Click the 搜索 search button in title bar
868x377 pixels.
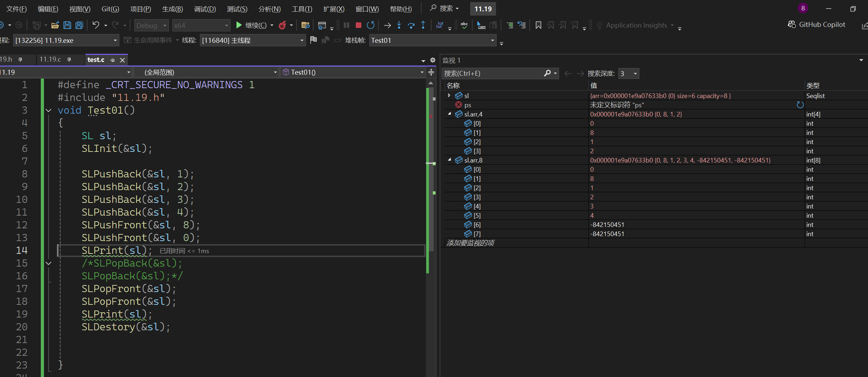[445, 8]
